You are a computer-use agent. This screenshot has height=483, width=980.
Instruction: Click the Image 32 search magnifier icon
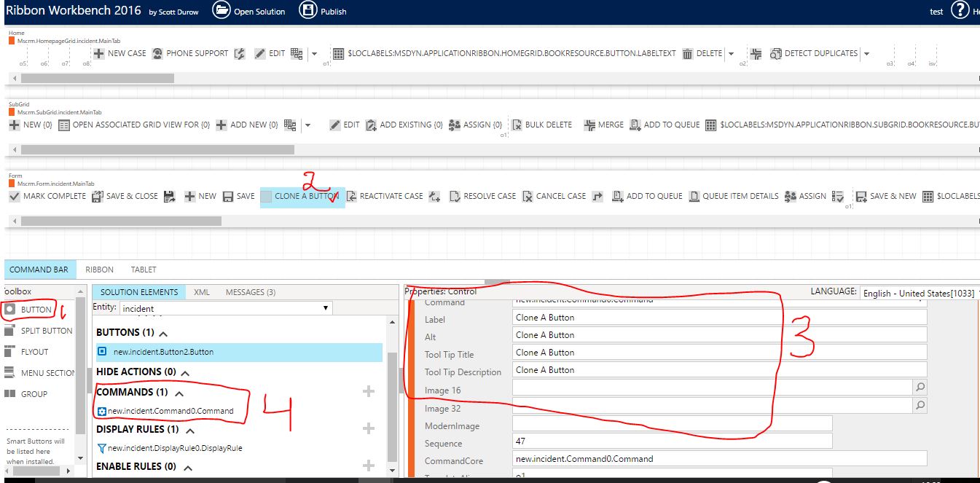920,406
